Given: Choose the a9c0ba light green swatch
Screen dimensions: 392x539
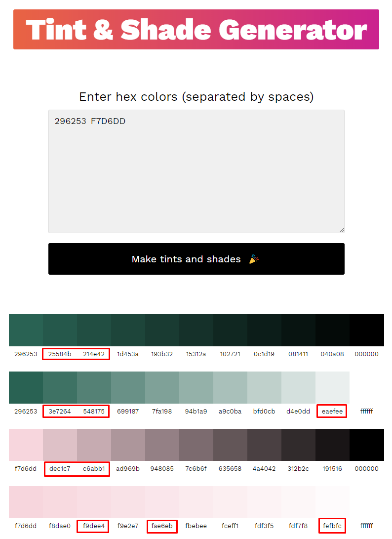Looking at the screenshot, I should [230, 387].
